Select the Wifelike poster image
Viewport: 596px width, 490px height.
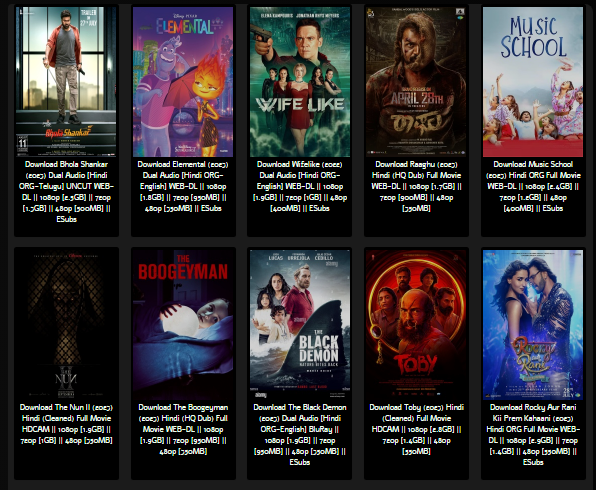300,82
